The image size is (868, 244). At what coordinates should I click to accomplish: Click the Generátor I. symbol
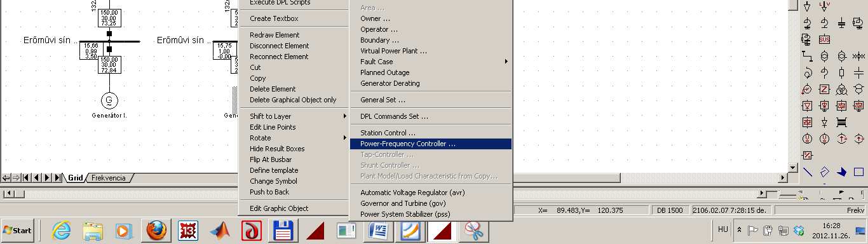pyautogui.click(x=109, y=100)
